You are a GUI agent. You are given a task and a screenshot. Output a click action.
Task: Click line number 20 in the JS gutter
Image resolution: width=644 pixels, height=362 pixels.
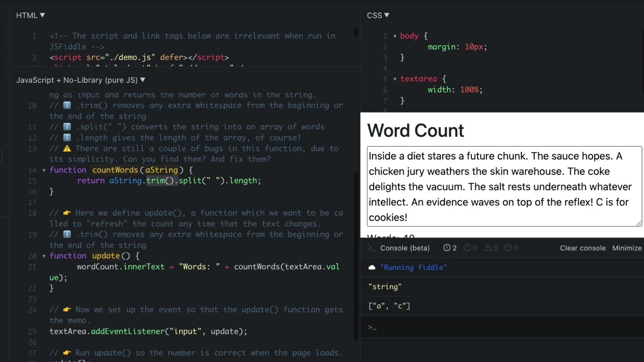[x=32, y=256]
